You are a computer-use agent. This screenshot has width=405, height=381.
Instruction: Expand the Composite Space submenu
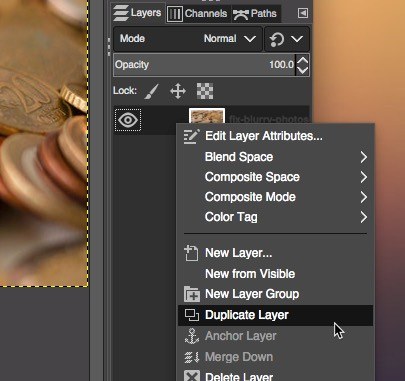pyautogui.click(x=275, y=177)
